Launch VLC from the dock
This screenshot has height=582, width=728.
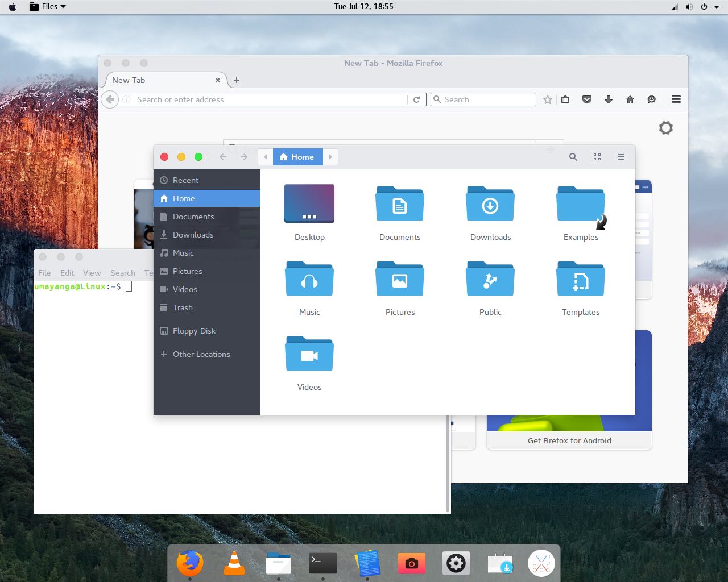coord(234,563)
